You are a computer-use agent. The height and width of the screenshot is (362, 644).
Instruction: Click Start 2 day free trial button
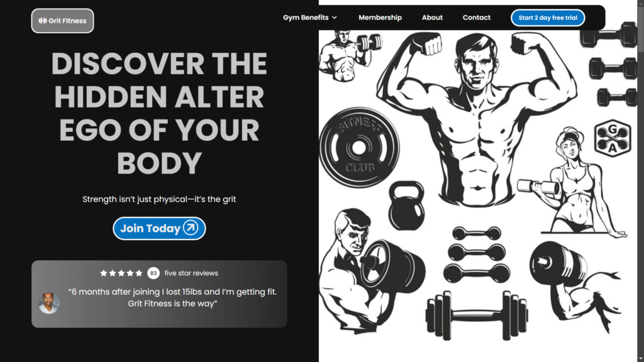point(548,18)
